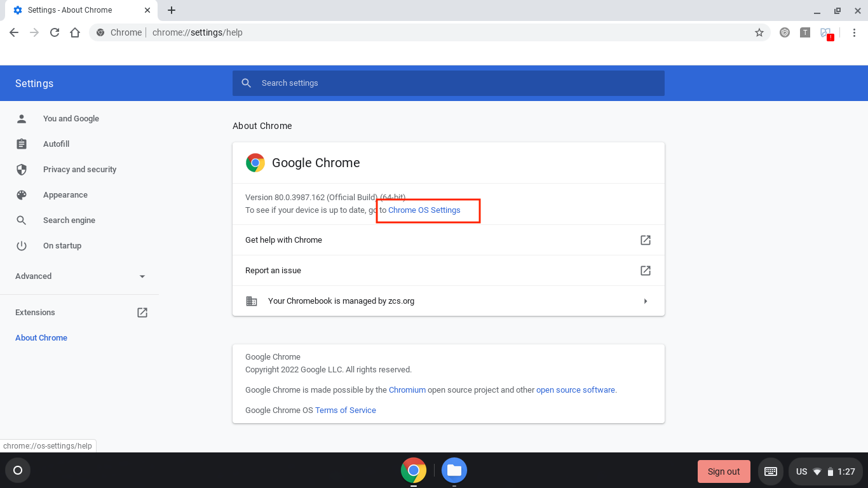This screenshot has height=488, width=868.
Task: Click the site info icon in address bar
Action: (100, 32)
